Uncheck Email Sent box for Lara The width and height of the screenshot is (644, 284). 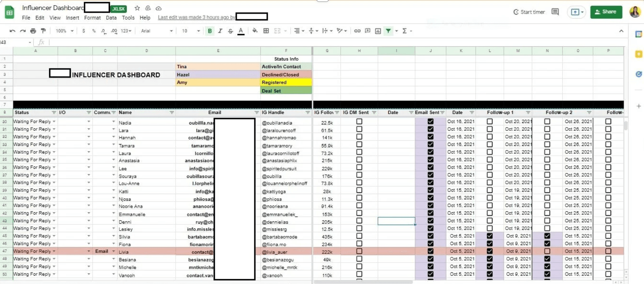point(430,129)
